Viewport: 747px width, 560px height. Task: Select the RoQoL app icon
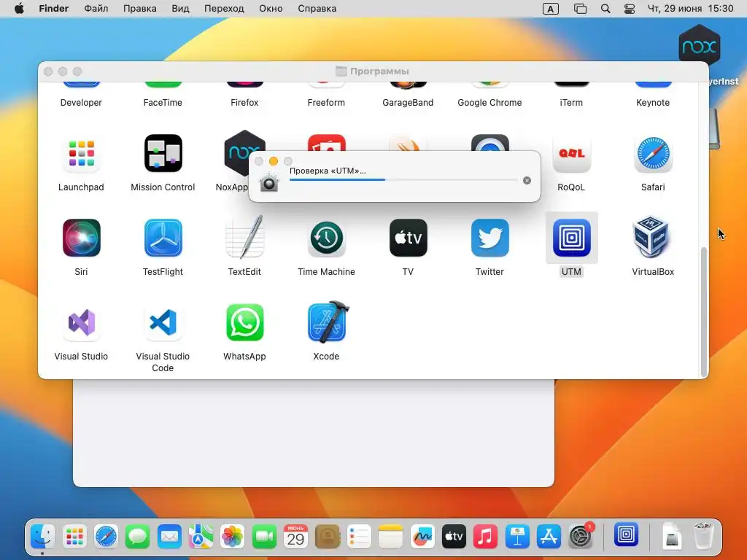tap(571, 153)
